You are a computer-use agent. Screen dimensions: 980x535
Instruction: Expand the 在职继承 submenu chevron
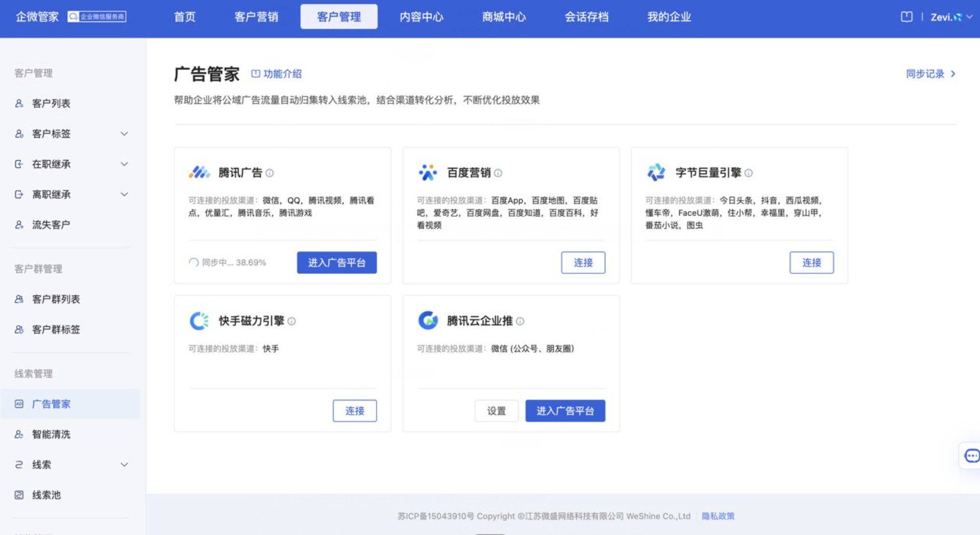(124, 164)
